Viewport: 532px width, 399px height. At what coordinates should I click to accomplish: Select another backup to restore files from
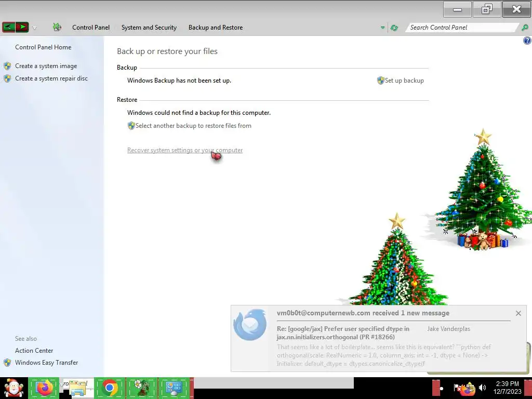click(193, 126)
